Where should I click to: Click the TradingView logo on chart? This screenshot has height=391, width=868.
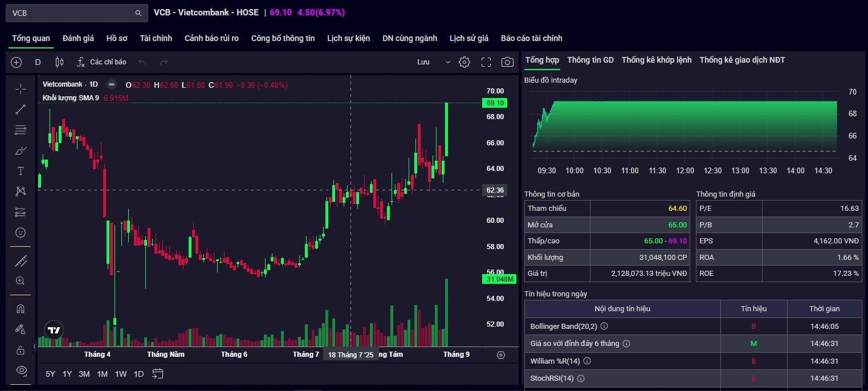[x=54, y=330]
